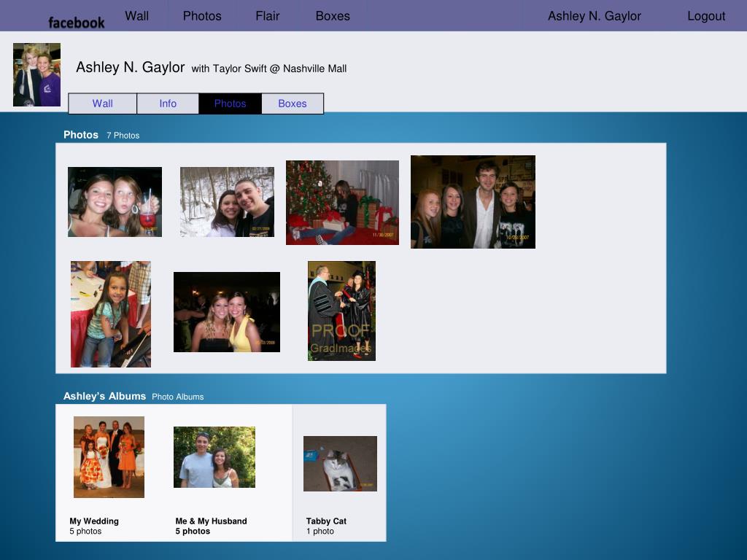Image resolution: width=747 pixels, height=560 pixels.
Task: Open photo of two girls with red drink
Action: pos(115,202)
